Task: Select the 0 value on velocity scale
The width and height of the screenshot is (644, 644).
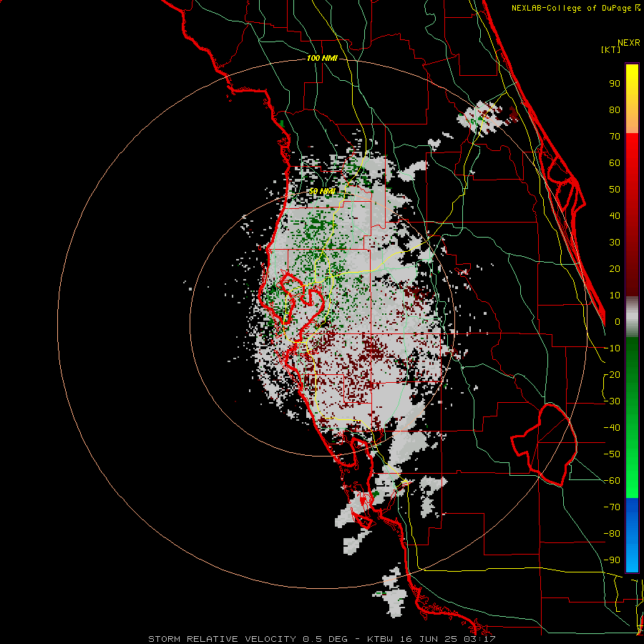Action: (618, 322)
